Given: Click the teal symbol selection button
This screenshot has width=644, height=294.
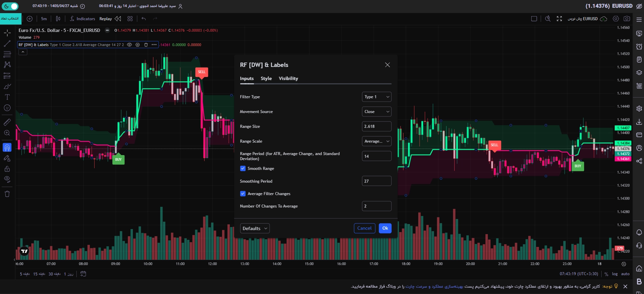Looking at the screenshot, I should (x=10, y=19).
